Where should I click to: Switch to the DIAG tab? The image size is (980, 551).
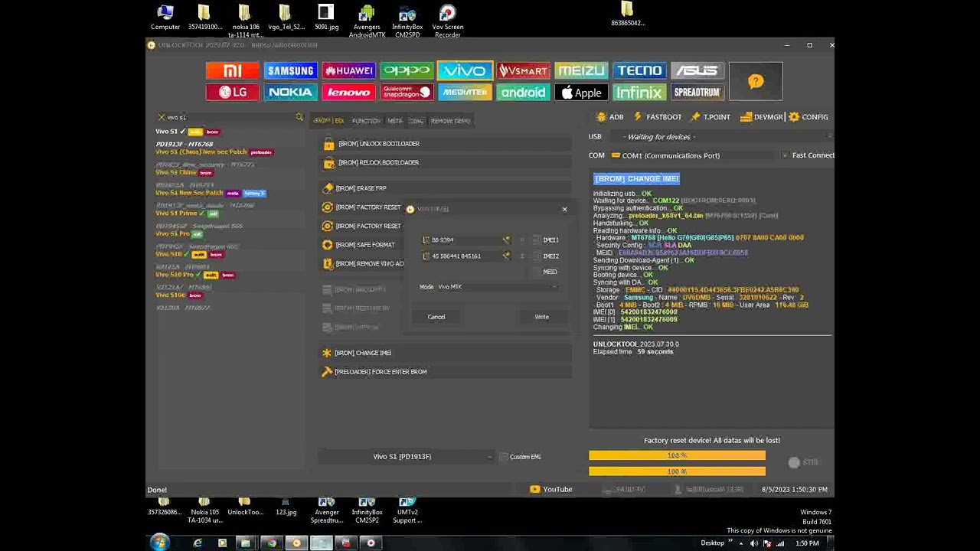click(x=416, y=121)
